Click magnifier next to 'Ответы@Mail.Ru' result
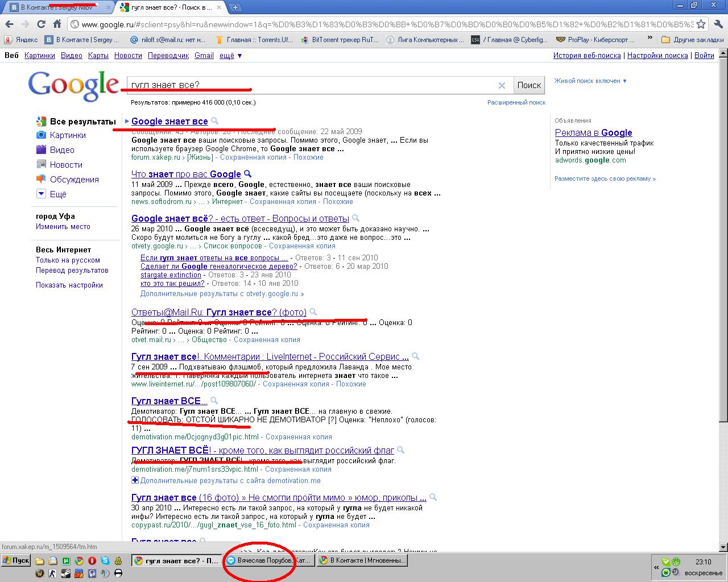This screenshot has height=582, width=728. [313, 311]
